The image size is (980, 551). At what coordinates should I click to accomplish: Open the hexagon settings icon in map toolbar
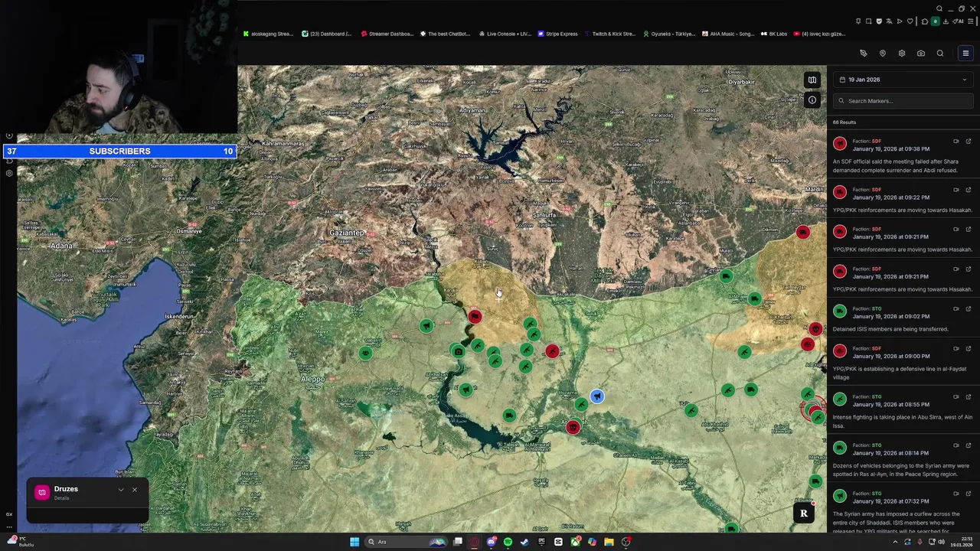click(901, 54)
